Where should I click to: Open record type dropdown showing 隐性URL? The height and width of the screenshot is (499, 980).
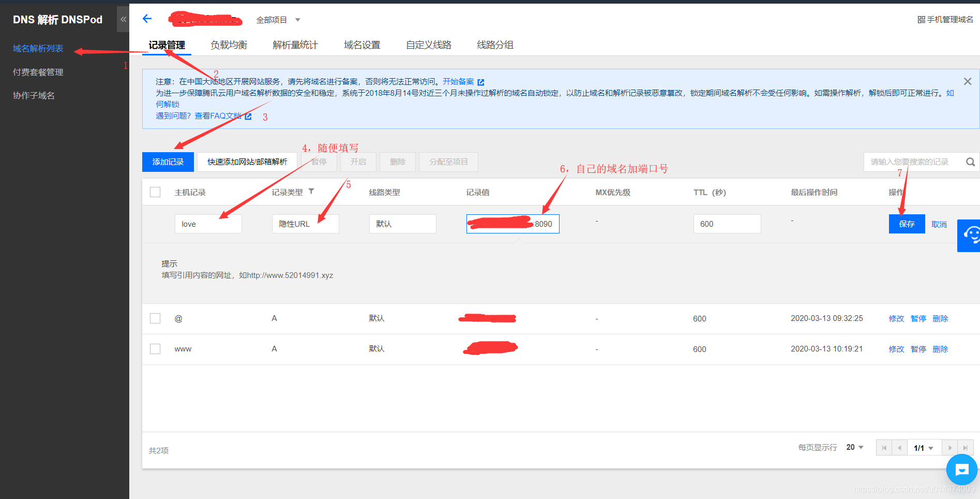click(x=305, y=224)
